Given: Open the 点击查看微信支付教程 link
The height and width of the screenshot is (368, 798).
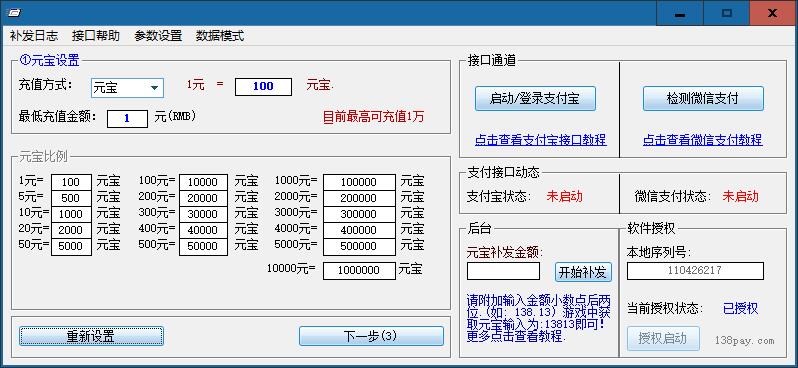Looking at the screenshot, I should [702, 139].
